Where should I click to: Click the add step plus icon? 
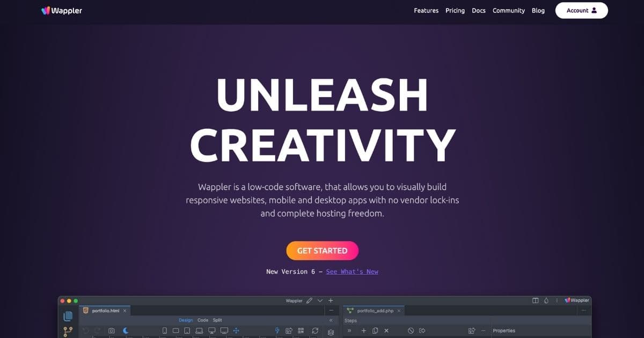click(363, 331)
